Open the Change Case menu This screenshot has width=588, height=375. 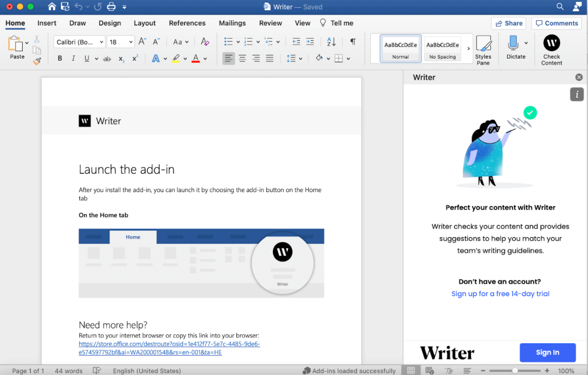[181, 42]
